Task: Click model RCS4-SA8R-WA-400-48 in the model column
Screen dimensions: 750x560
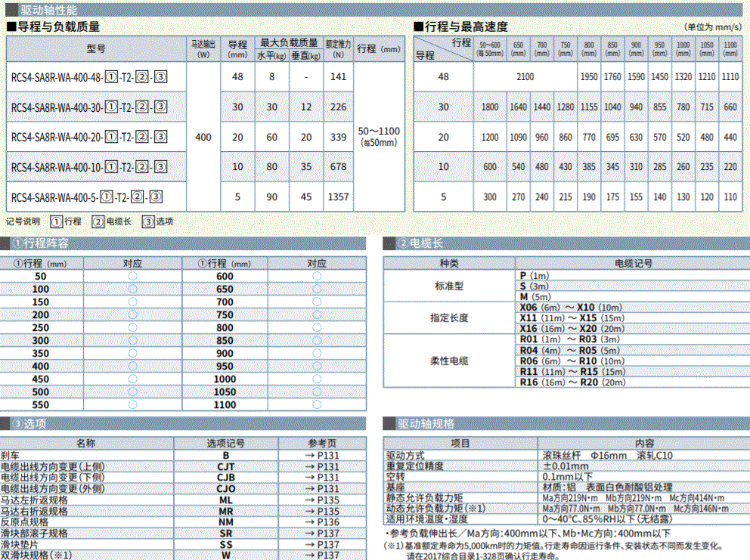Action: click(x=89, y=77)
